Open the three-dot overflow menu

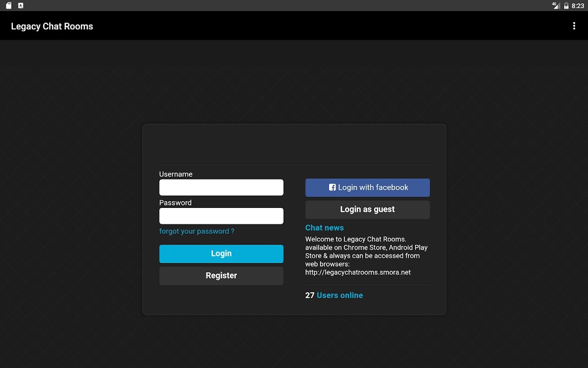(x=574, y=26)
